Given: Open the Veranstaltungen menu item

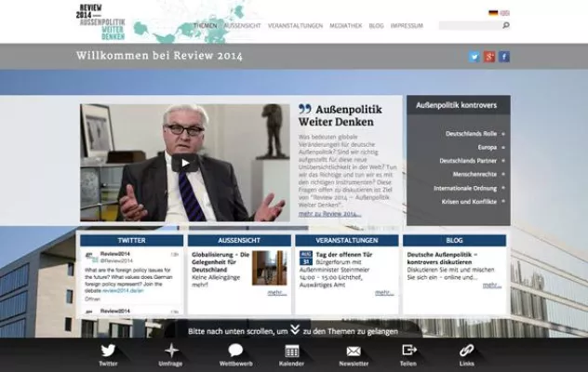Looking at the screenshot, I should click(x=295, y=26).
